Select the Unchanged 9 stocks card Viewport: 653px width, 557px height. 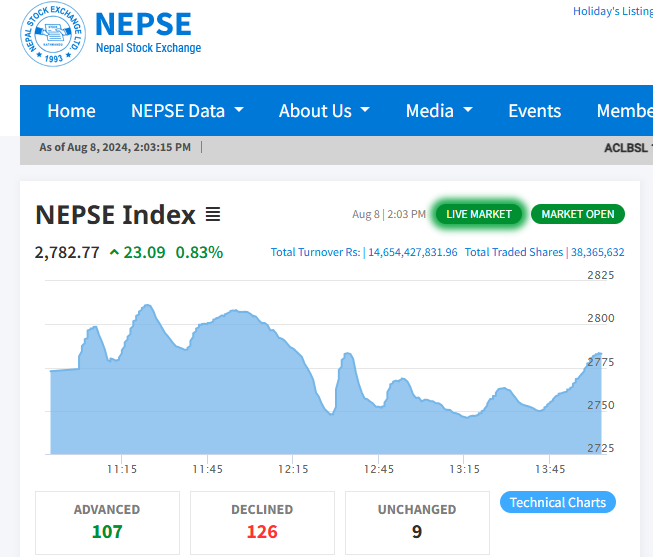coord(417,521)
